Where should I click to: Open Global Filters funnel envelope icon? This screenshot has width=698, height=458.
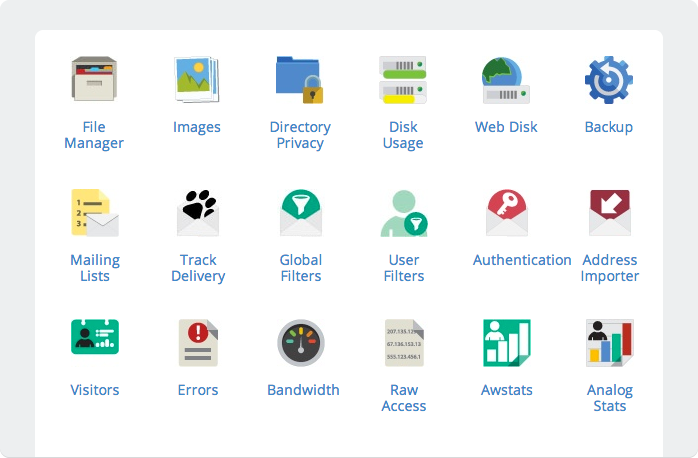pos(301,213)
